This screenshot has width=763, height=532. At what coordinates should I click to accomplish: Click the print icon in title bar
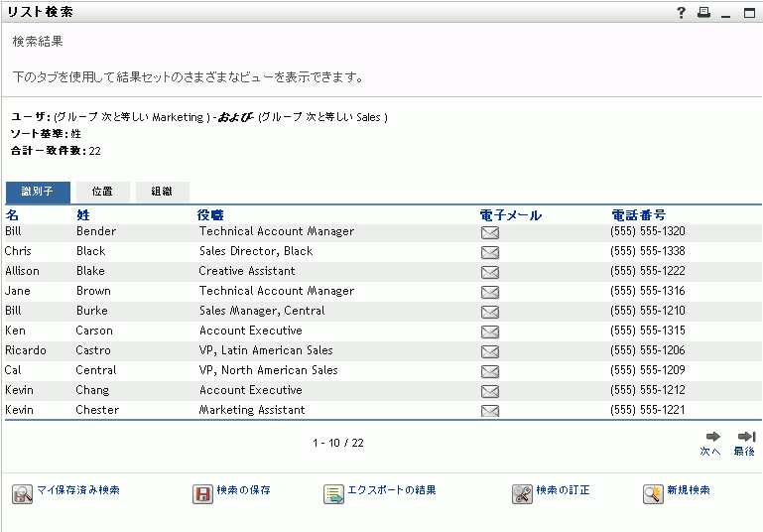tap(703, 13)
